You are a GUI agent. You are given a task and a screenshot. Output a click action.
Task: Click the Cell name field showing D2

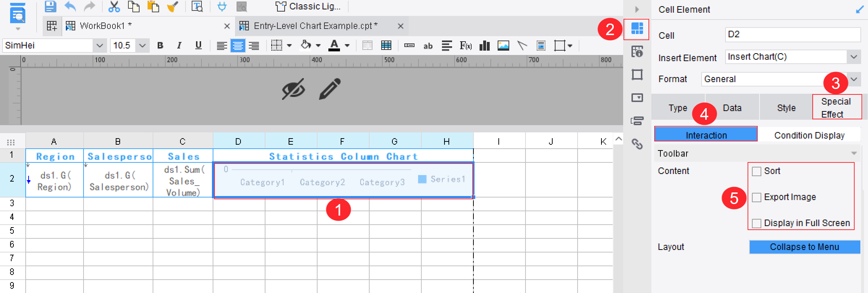click(x=792, y=35)
